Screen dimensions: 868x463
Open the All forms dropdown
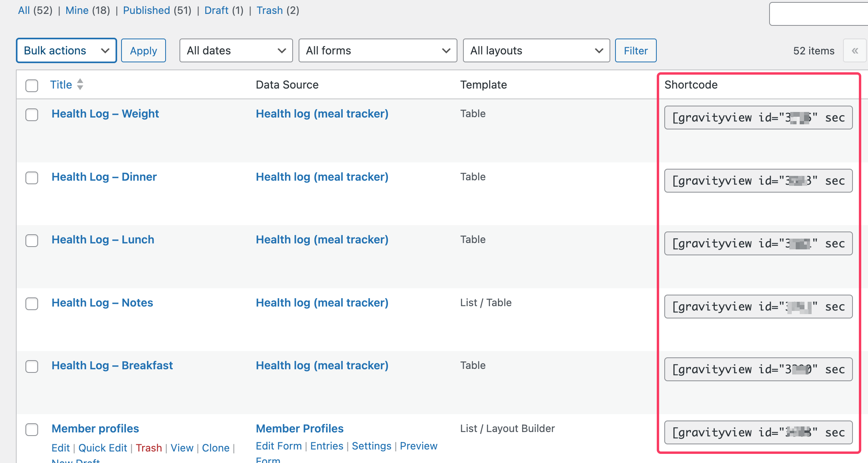(x=378, y=50)
